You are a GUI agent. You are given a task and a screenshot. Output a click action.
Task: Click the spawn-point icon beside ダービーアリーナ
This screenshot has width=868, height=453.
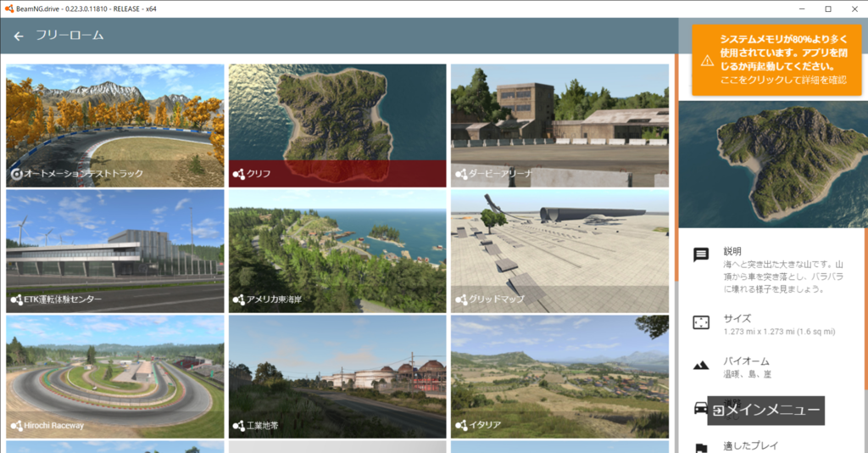pos(461,174)
